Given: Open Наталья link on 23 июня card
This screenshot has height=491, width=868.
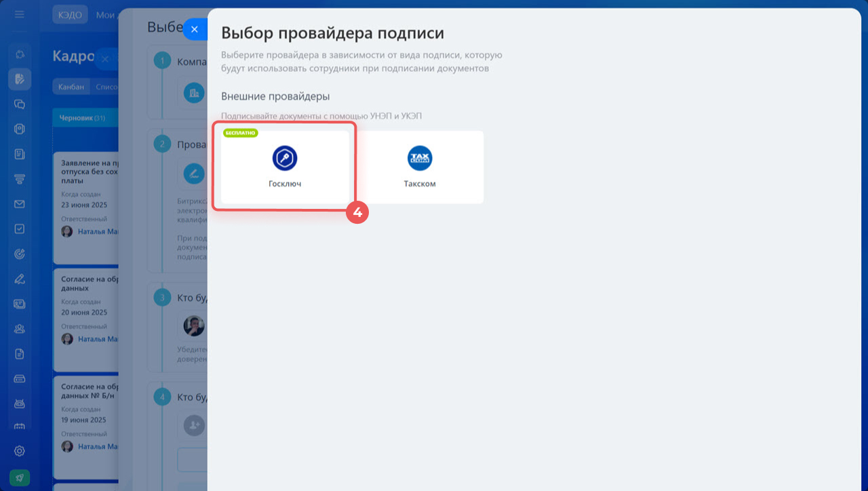Looking at the screenshot, I should click(x=98, y=232).
